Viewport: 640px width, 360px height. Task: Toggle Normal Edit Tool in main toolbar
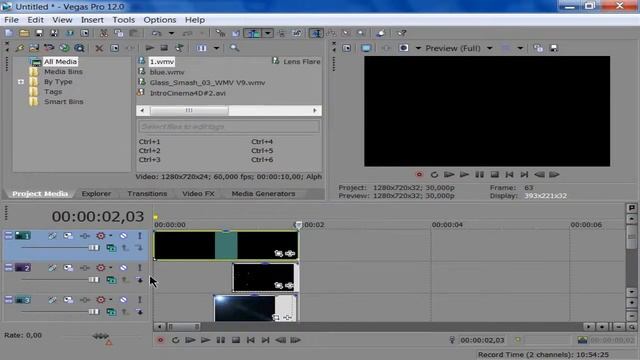[316, 33]
